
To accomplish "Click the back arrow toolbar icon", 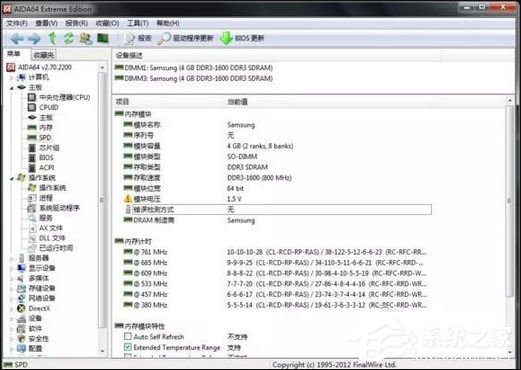I will coord(16,39).
